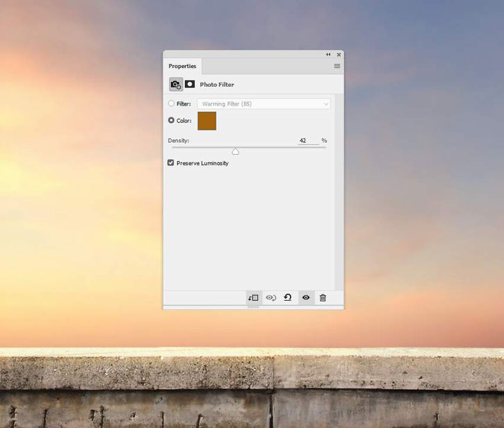Click the Photo Filter adjustment camera icon
The width and height of the screenshot is (504, 428).
click(x=176, y=85)
